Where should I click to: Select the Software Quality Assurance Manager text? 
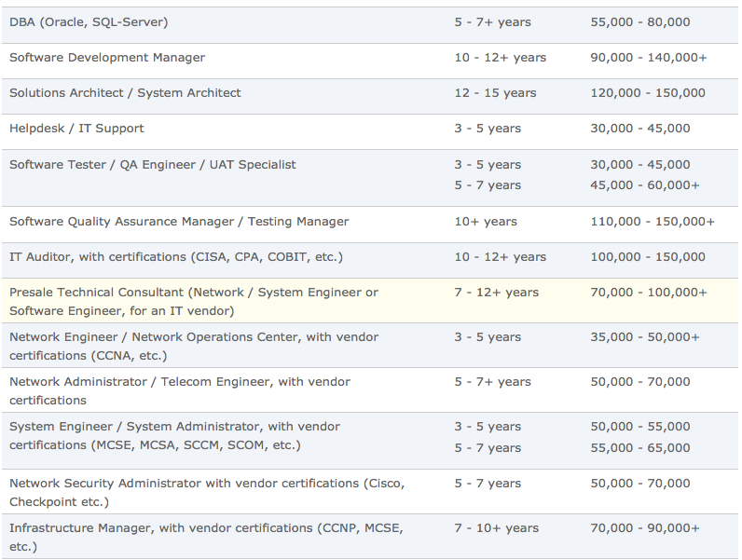click(x=179, y=222)
